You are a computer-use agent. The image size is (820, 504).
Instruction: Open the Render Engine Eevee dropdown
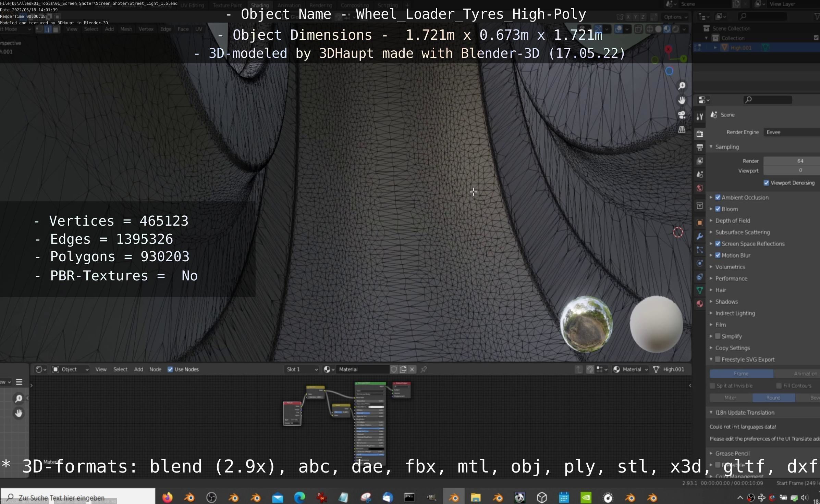(x=792, y=132)
